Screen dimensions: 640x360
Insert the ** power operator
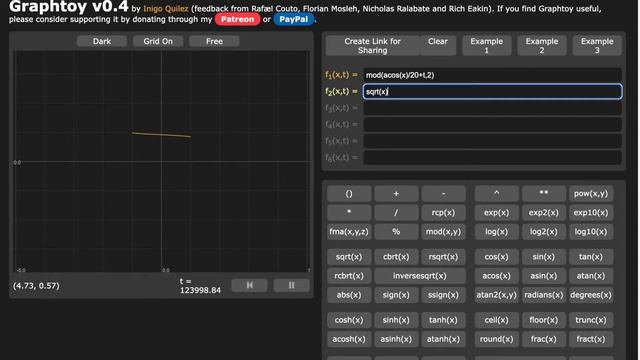(544, 194)
